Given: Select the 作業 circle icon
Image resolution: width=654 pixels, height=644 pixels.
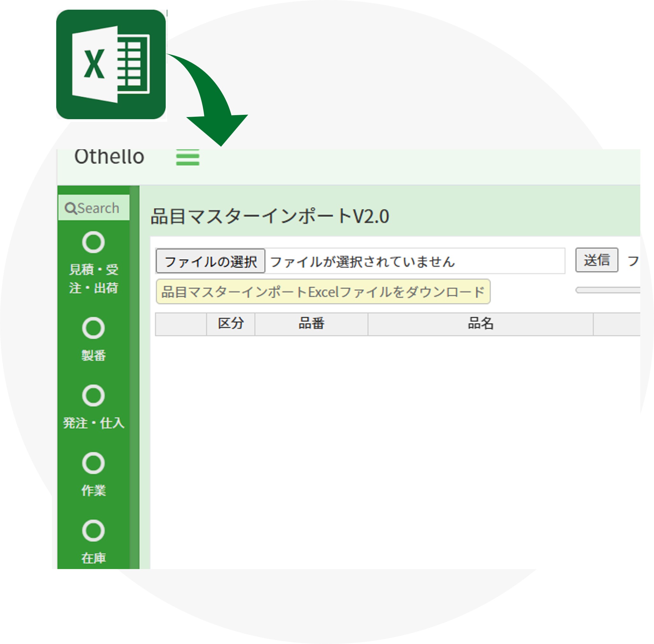Looking at the screenshot, I should [x=94, y=463].
